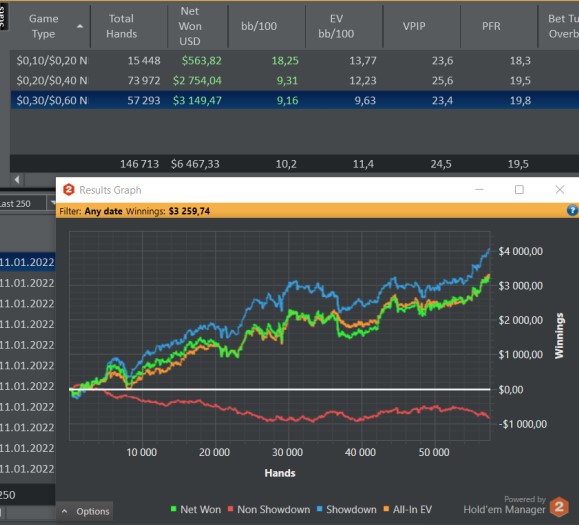This screenshot has width=579, height=525.
Task: Sort by Total Hands column header
Action: tap(121, 26)
